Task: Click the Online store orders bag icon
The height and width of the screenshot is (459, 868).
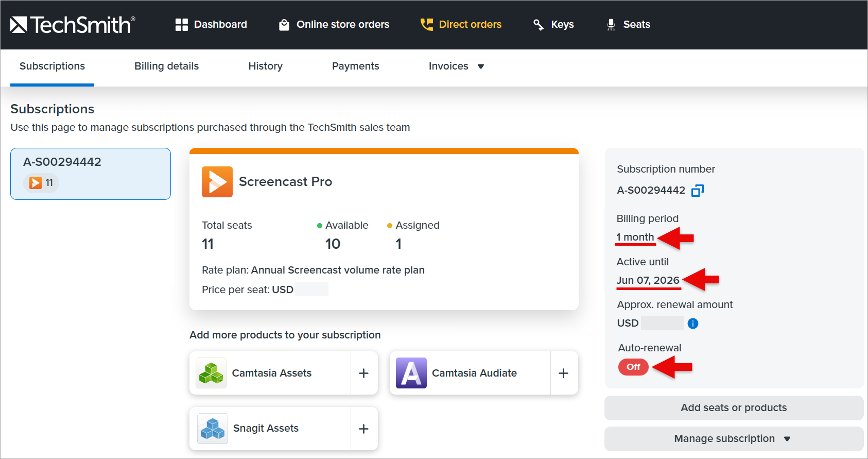Action: point(284,25)
